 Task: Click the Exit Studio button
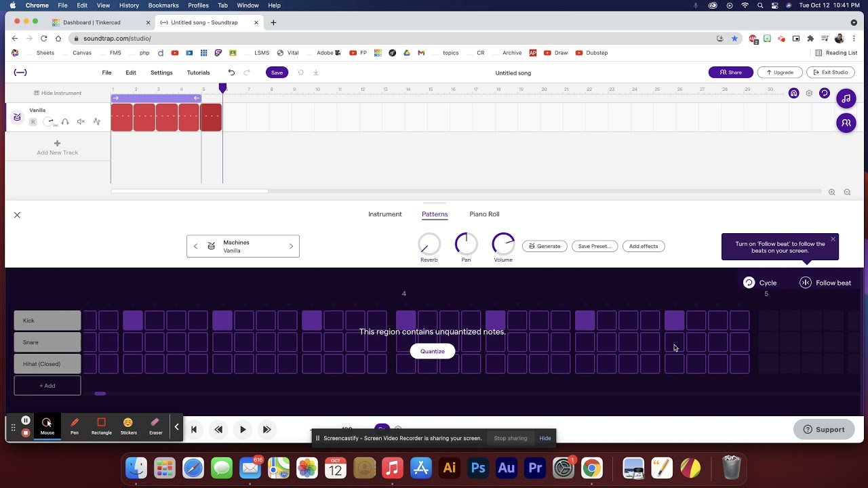point(830,73)
